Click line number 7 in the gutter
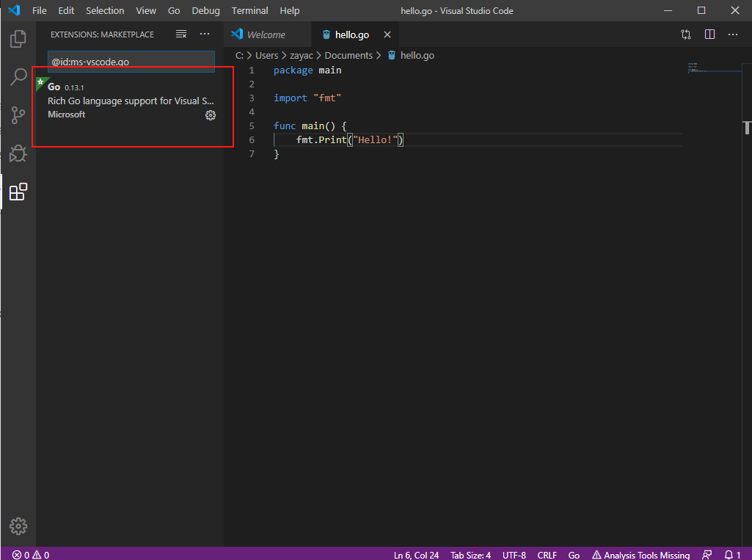The height and width of the screenshot is (560, 752). [252, 153]
